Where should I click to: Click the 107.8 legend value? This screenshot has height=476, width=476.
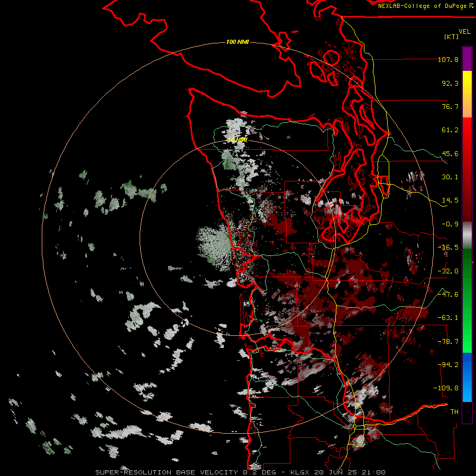pos(448,59)
